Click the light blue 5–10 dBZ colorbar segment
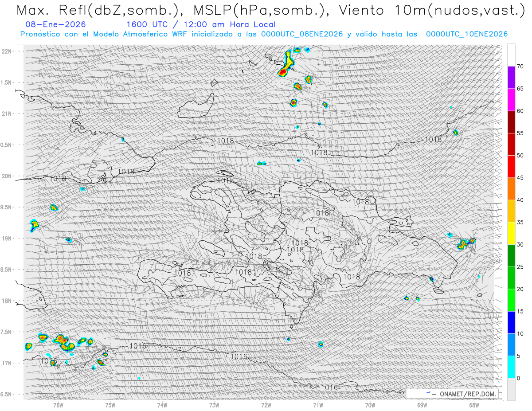The height and width of the screenshot is (411, 532). 511,344
